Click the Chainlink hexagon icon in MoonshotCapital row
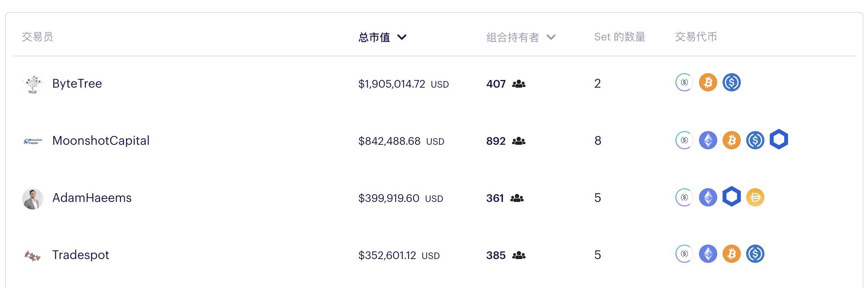The image size is (868, 288). (779, 139)
